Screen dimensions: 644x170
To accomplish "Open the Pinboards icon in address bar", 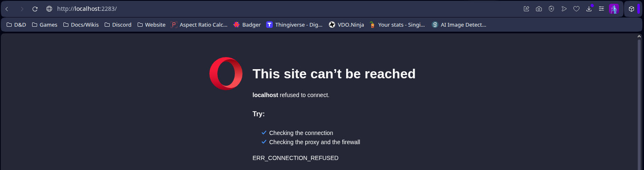I will [x=526, y=9].
